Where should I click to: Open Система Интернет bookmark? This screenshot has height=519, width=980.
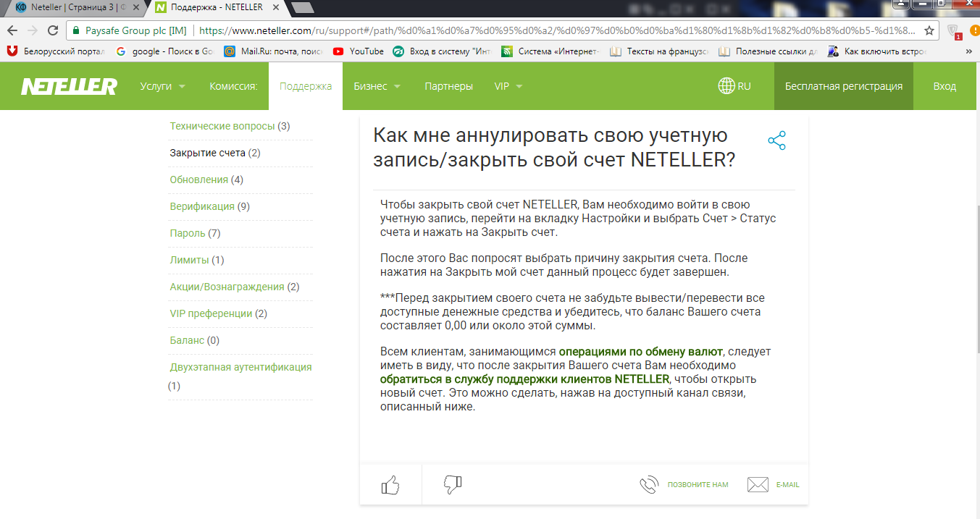pyautogui.click(x=551, y=51)
